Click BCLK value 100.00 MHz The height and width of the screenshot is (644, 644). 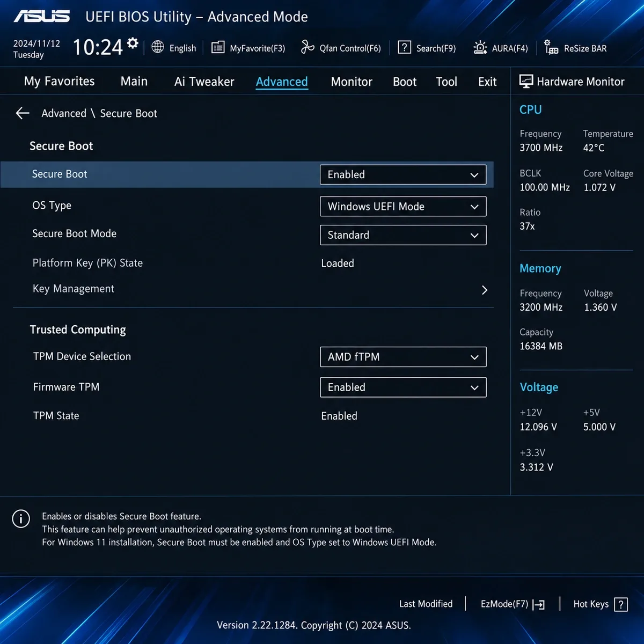pyautogui.click(x=545, y=187)
